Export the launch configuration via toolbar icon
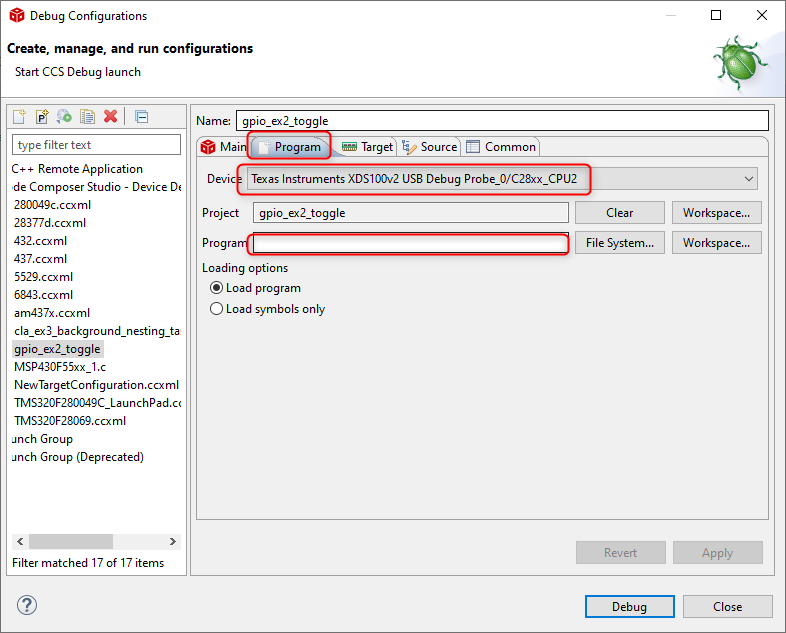 point(64,116)
